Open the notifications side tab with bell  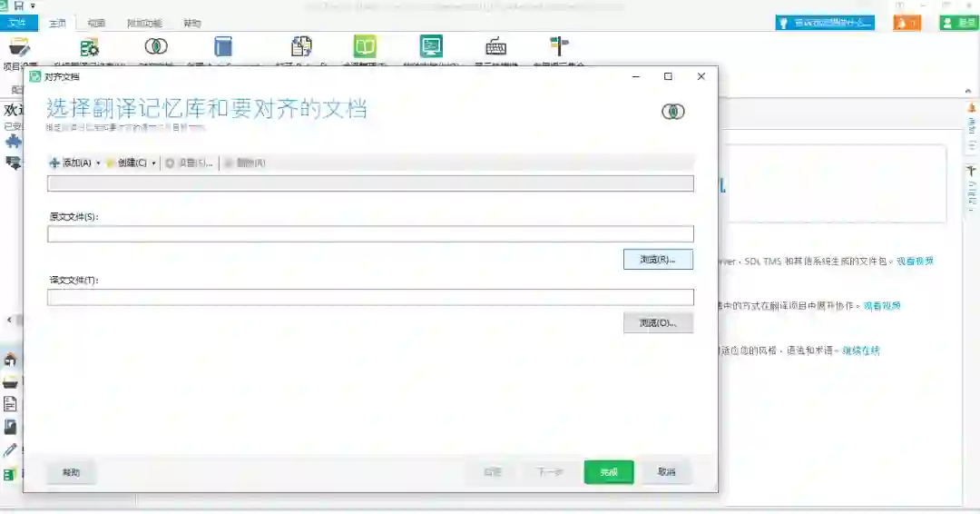tap(972, 128)
